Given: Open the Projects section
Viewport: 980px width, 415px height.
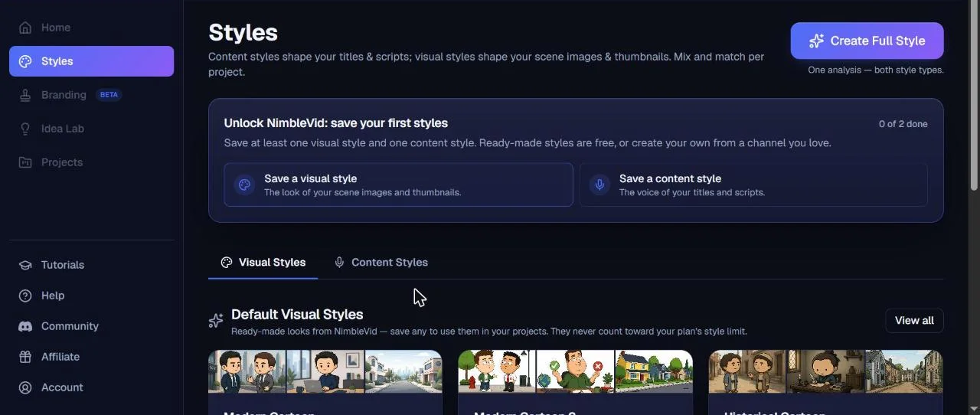Looking at the screenshot, I should tap(91, 162).
